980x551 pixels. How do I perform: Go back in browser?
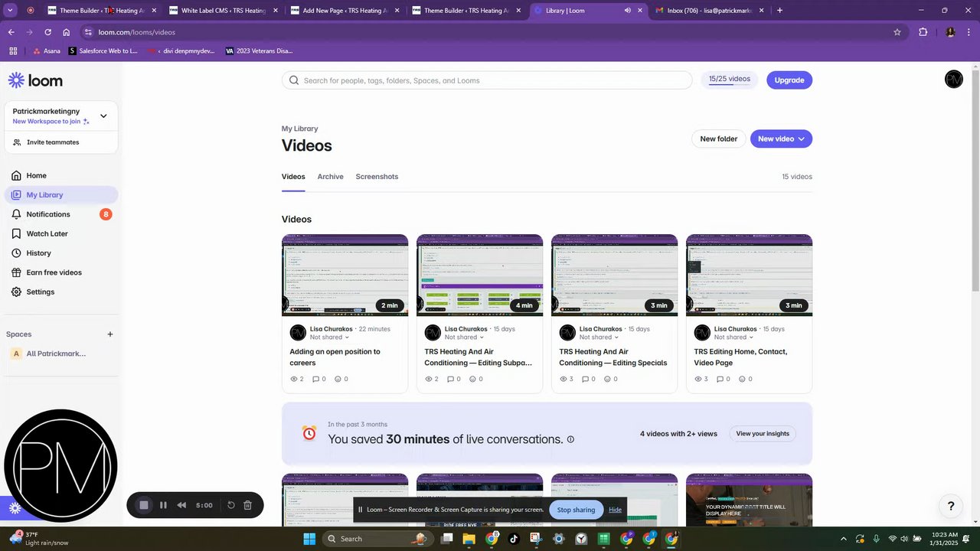click(x=11, y=32)
